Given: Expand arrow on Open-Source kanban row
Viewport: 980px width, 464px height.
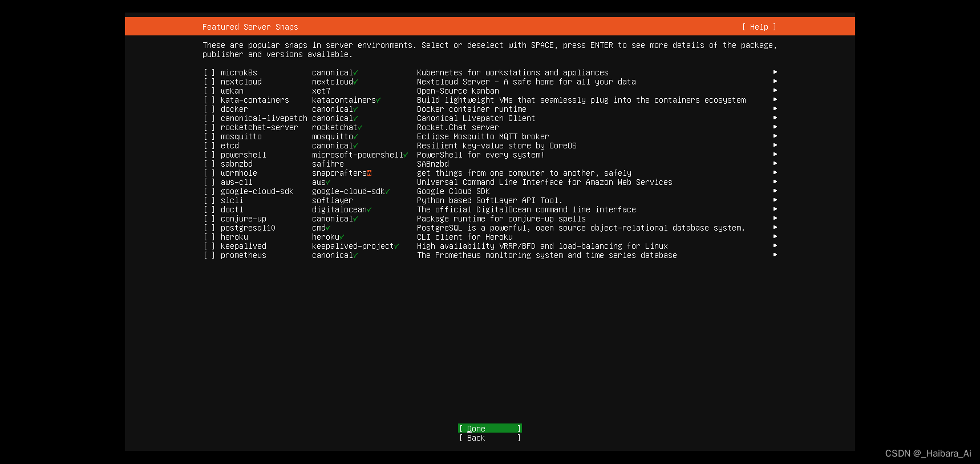Looking at the screenshot, I should pyautogui.click(x=775, y=90).
